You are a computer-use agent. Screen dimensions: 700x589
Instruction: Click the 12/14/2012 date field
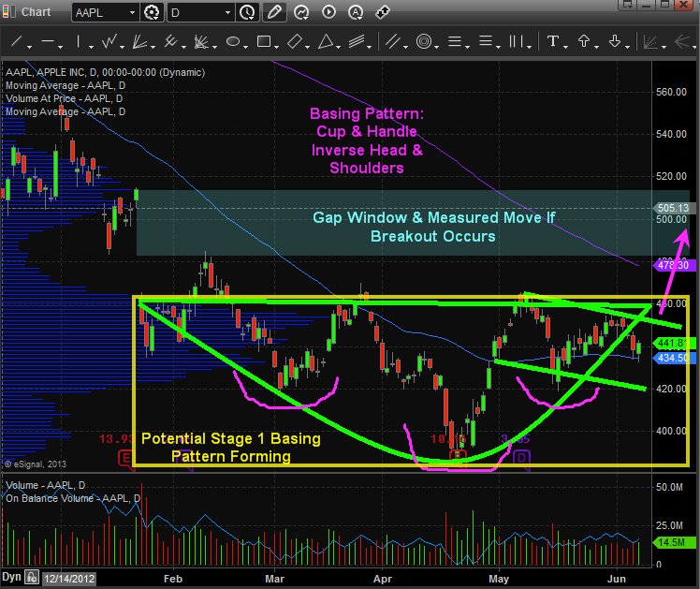click(x=69, y=580)
